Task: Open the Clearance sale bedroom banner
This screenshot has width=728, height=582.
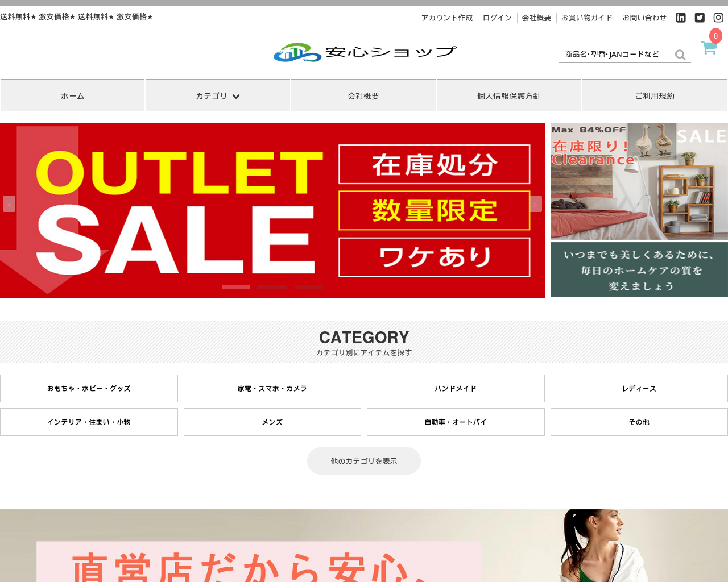Action: pyautogui.click(x=639, y=181)
